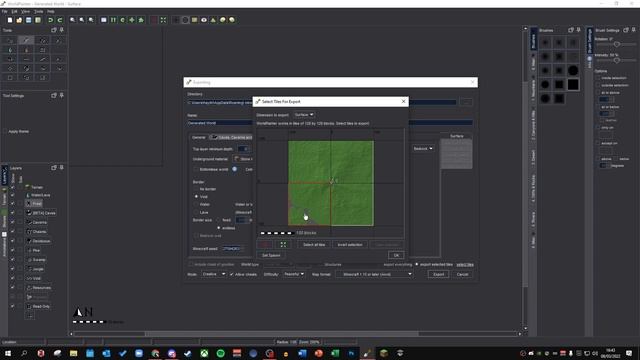Toggle the Allow cheats checkbox
Image resolution: width=640 pixels, height=360 pixels.
tap(231, 274)
